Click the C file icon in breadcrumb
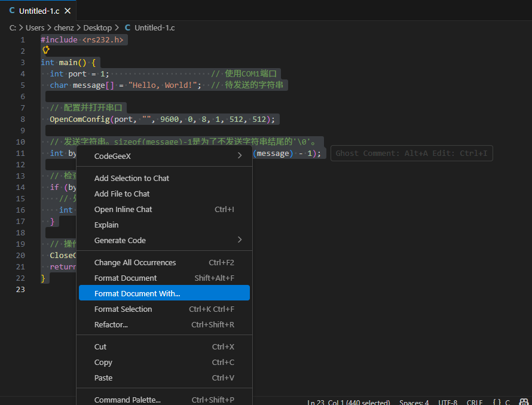The width and height of the screenshot is (532, 405). point(127,28)
